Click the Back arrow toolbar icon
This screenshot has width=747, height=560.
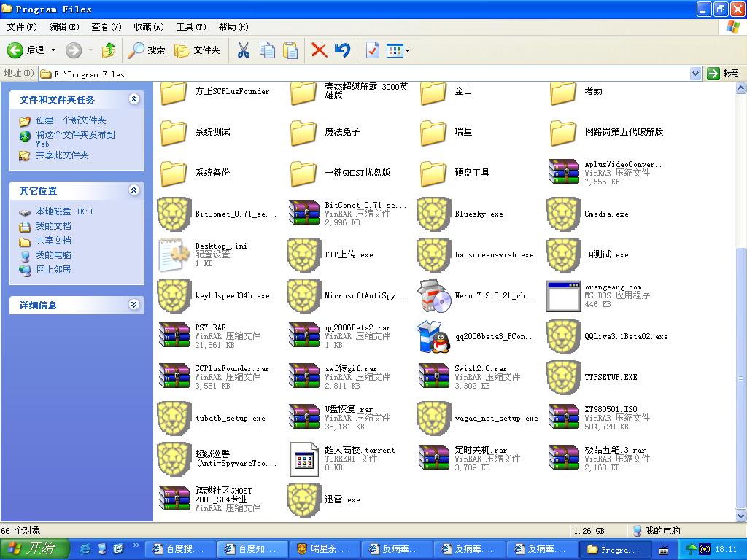coord(15,50)
